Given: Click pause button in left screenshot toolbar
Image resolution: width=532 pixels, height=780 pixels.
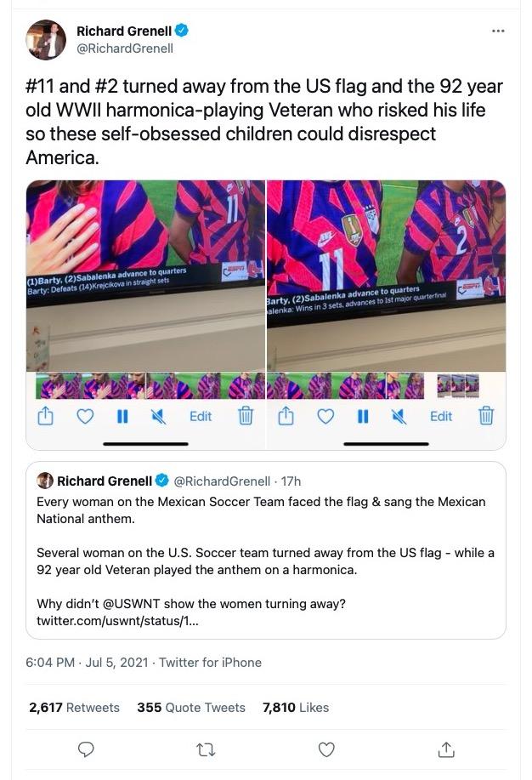Looking at the screenshot, I should (122, 416).
